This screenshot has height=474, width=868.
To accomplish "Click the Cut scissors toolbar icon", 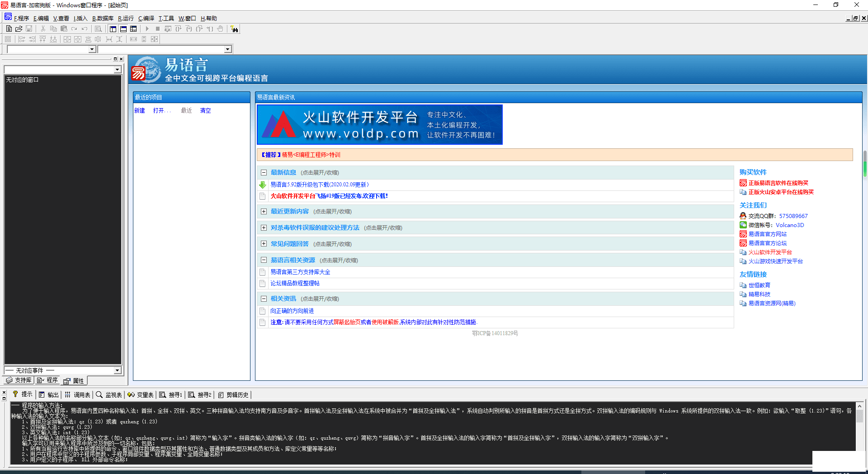I will coord(43,28).
